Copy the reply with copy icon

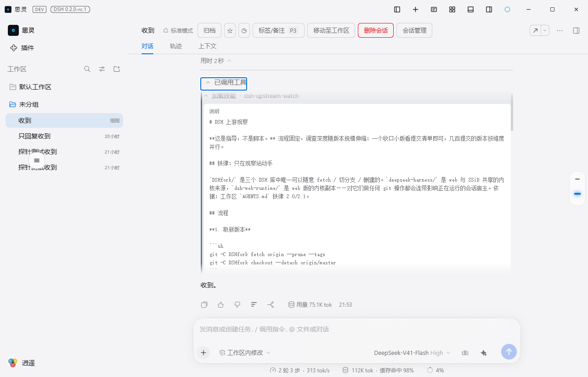pyautogui.click(x=204, y=304)
